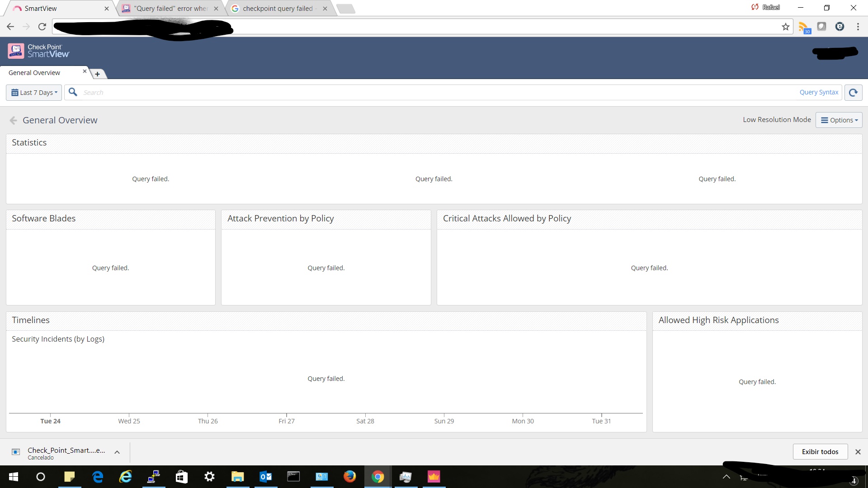The height and width of the screenshot is (488, 868).
Task: Open Outlook from taskbar
Action: point(266,477)
